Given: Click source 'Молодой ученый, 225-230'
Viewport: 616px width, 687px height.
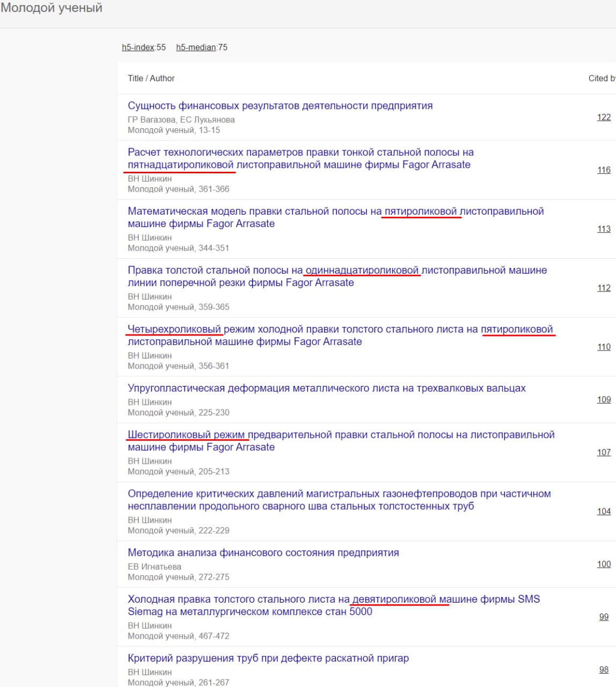Looking at the screenshot, I should point(178,413).
